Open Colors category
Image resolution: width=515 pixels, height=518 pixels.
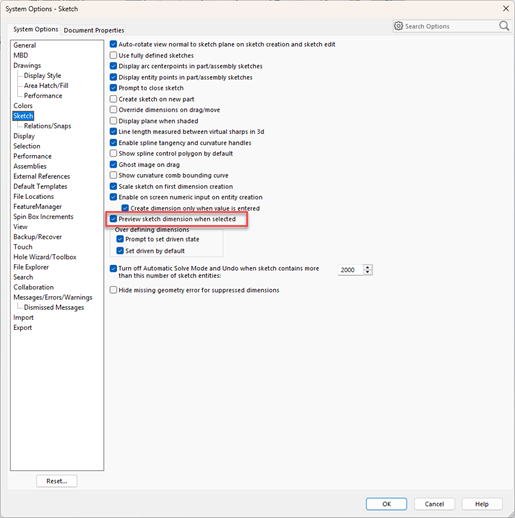tap(23, 106)
